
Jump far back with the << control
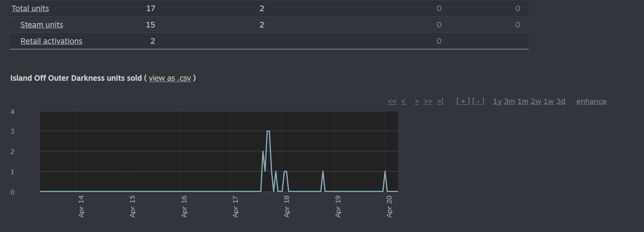(392, 101)
